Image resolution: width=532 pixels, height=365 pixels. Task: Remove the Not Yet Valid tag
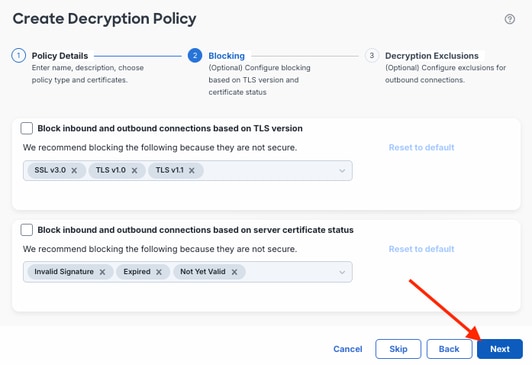click(234, 272)
